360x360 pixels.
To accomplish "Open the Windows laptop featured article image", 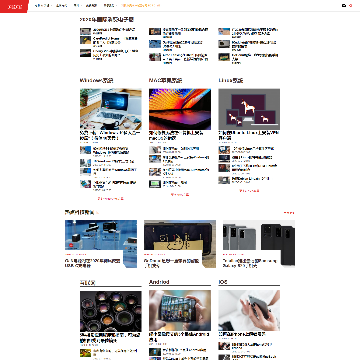I will [x=111, y=109].
